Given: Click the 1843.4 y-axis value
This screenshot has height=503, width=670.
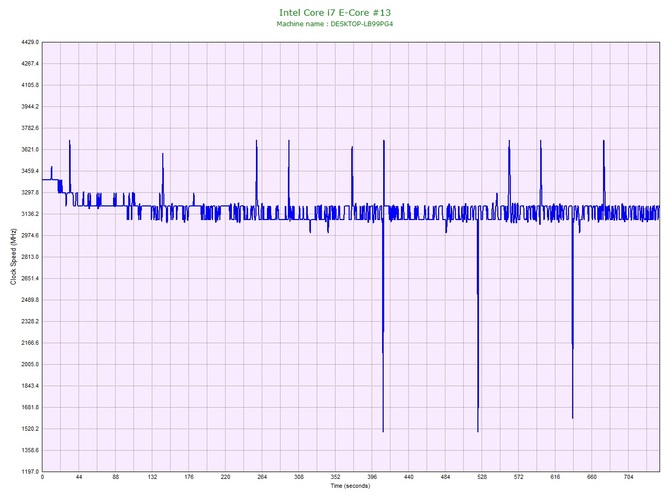Looking at the screenshot, I should click(30, 386).
